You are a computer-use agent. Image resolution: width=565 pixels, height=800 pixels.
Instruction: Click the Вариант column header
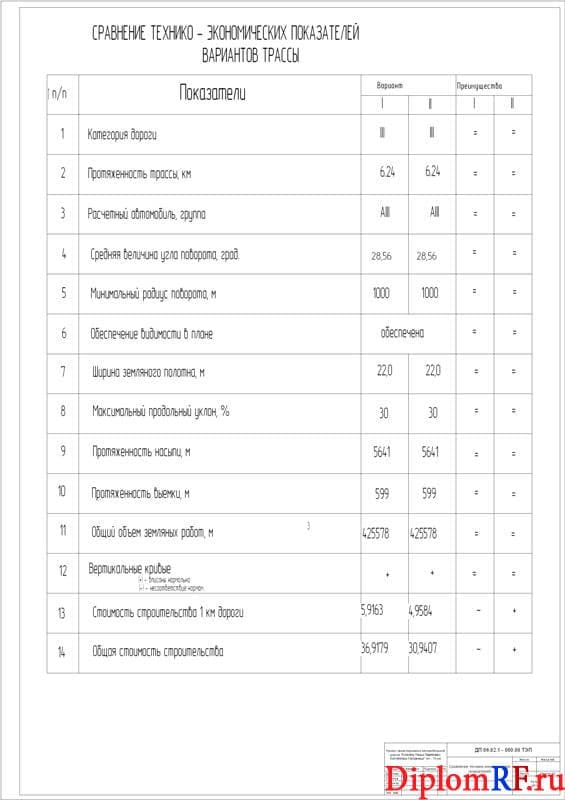point(390,86)
